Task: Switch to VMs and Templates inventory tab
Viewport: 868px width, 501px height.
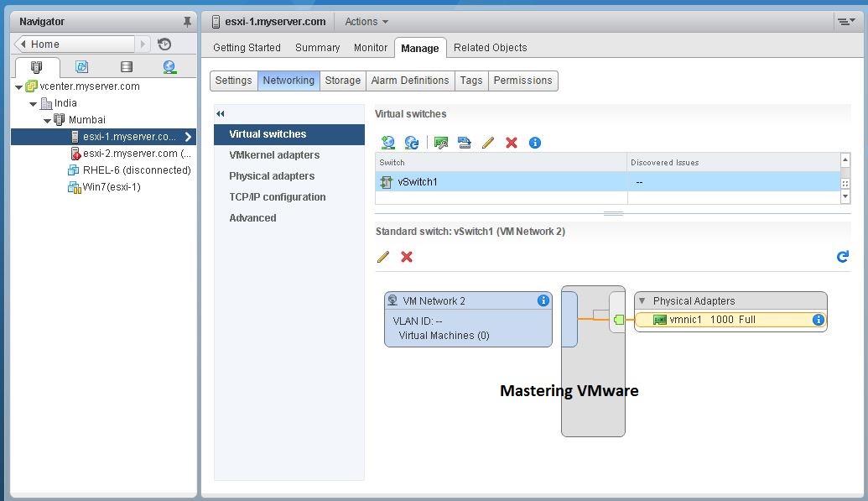Action: pyautogui.click(x=81, y=67)
